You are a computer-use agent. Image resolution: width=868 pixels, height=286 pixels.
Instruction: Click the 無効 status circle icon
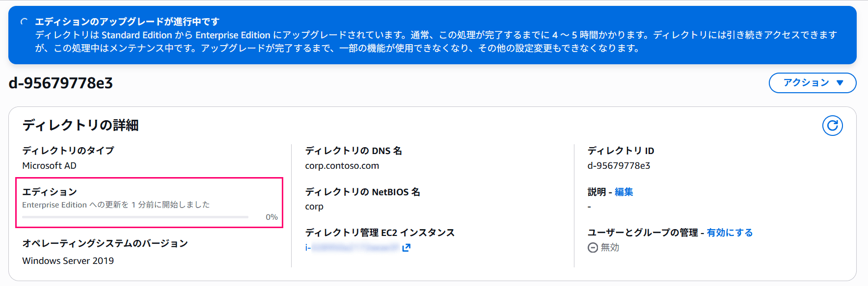[593, 248]
